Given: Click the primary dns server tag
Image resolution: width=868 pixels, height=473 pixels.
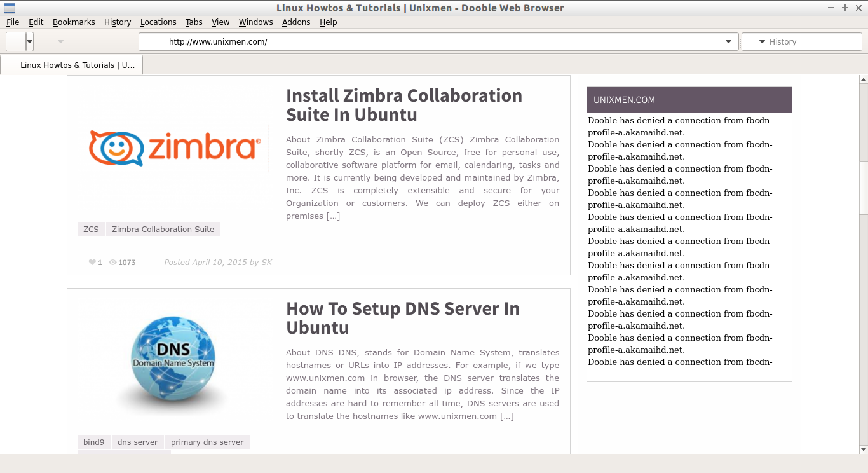Looking at the screenshot, I should click(x=207, y=442).
